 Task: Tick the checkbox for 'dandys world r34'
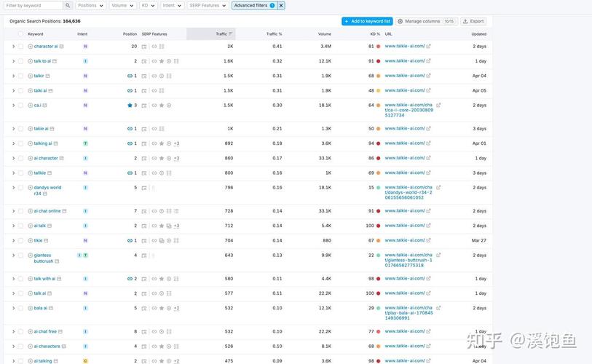coord(21,188)
